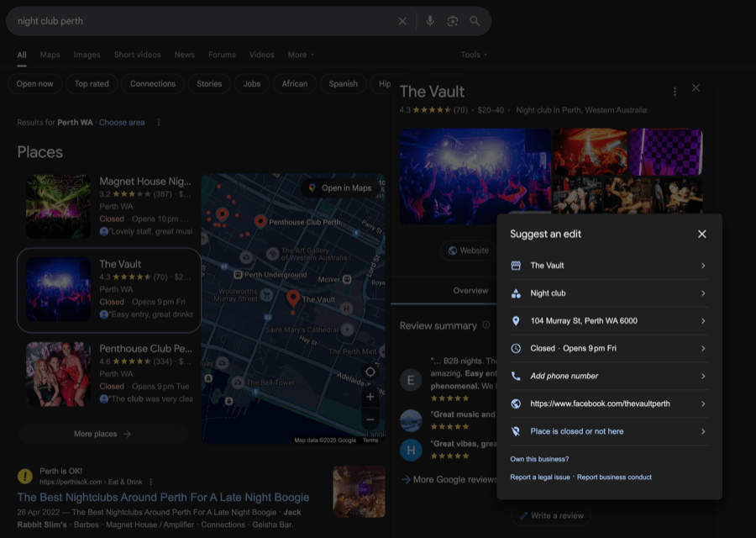Edit the business name The Vault
The image size is (756, 538).
[609, 266]
